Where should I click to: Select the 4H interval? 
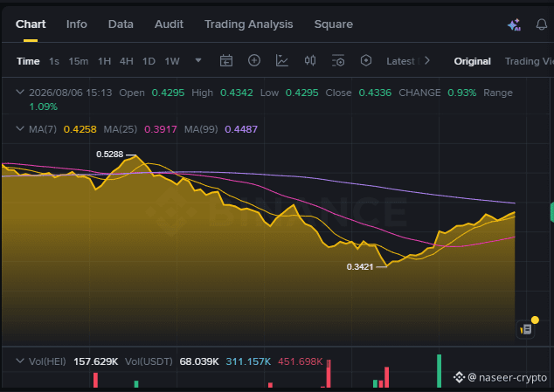tap(127, 61)
